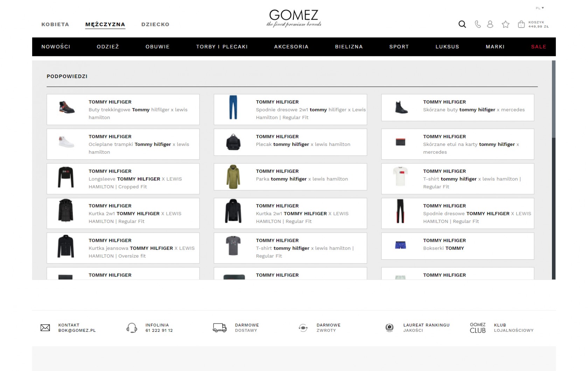This screenshot has width=588, height=371.
Task: Click the green Parka product thumbnail
Action: click(x=233, y=177)
